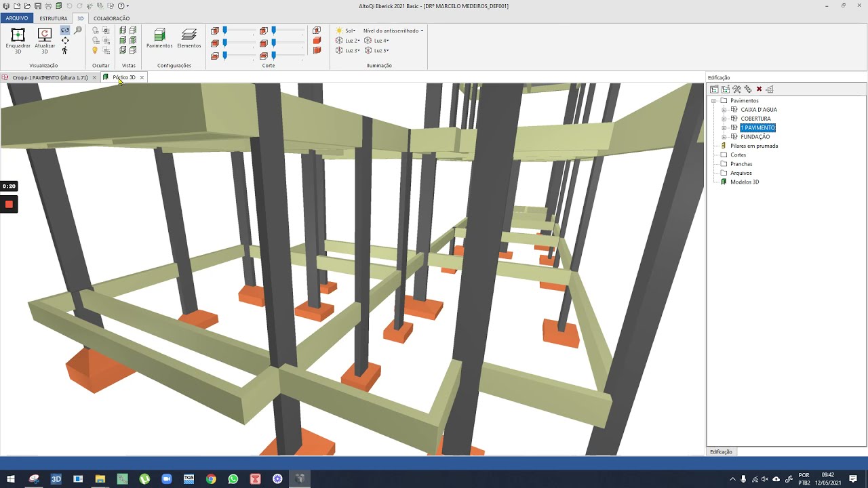Switch to the COLABORAÇÃO ribbon tab
The height and width of the screenshot is (488, 868).
pyautogui.click(x=111, y=18)
